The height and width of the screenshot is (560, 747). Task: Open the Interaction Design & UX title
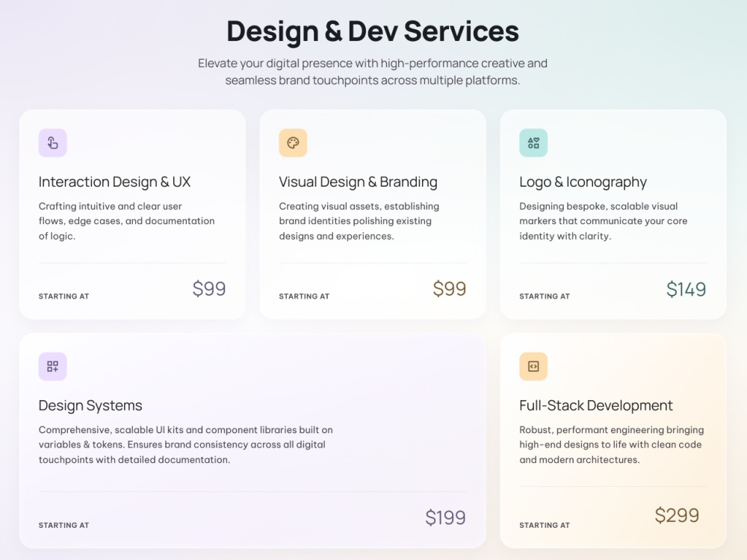pos(114,182)
